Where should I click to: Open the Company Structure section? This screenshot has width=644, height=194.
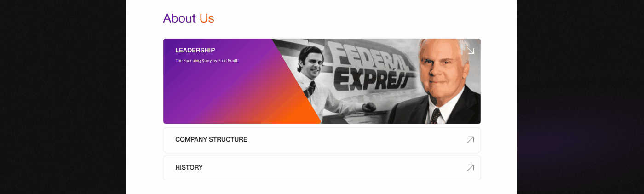[211, 139]
